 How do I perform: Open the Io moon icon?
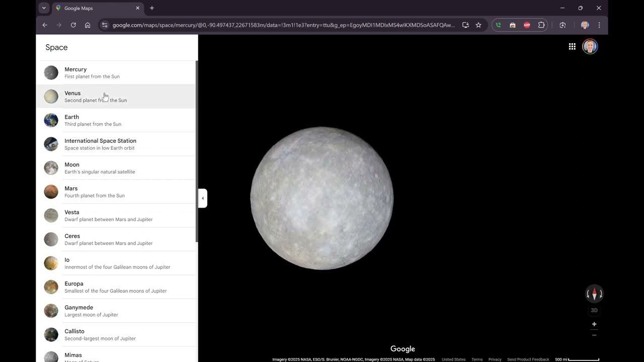point(51,263)
